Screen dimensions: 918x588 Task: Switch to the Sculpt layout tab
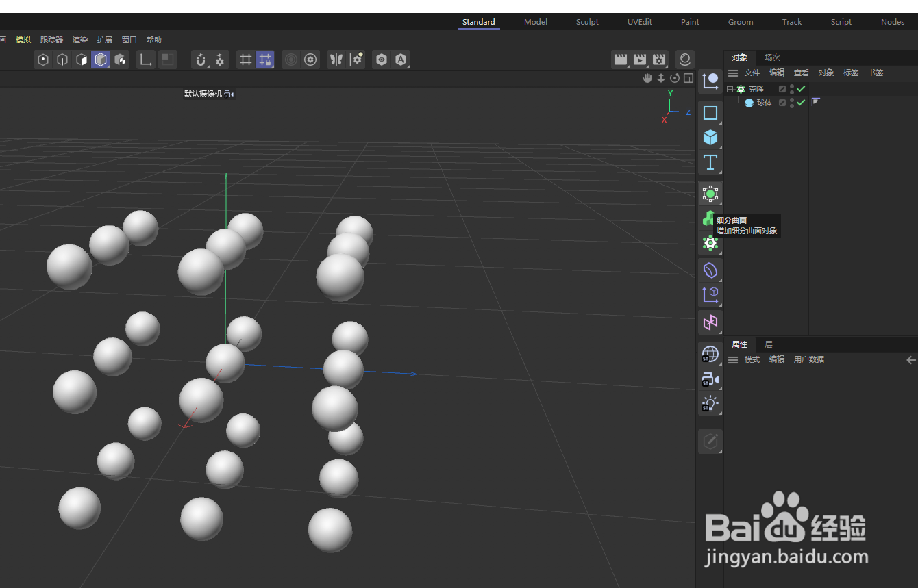587,21
